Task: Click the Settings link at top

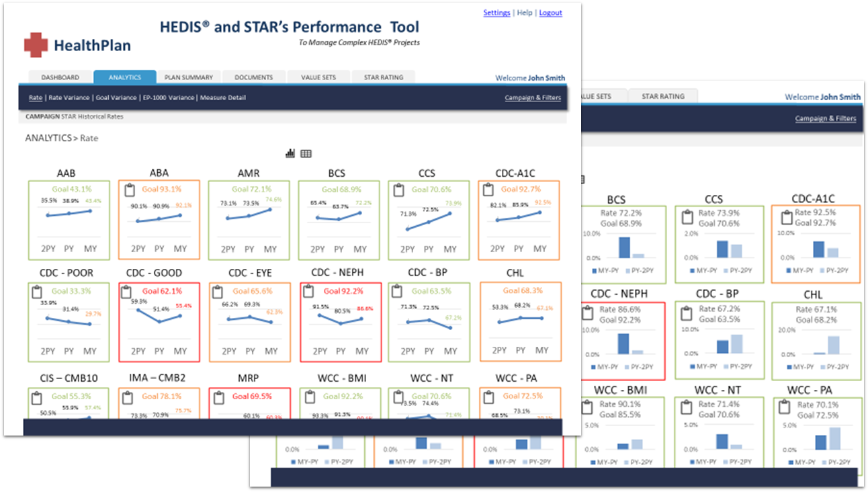Action: tap(496, 13)
